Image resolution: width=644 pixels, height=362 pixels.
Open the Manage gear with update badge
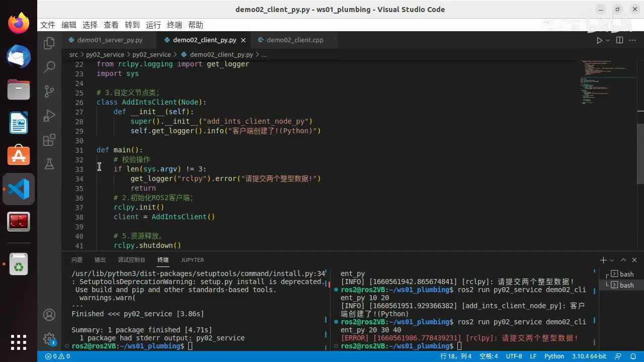pos(49,339)
